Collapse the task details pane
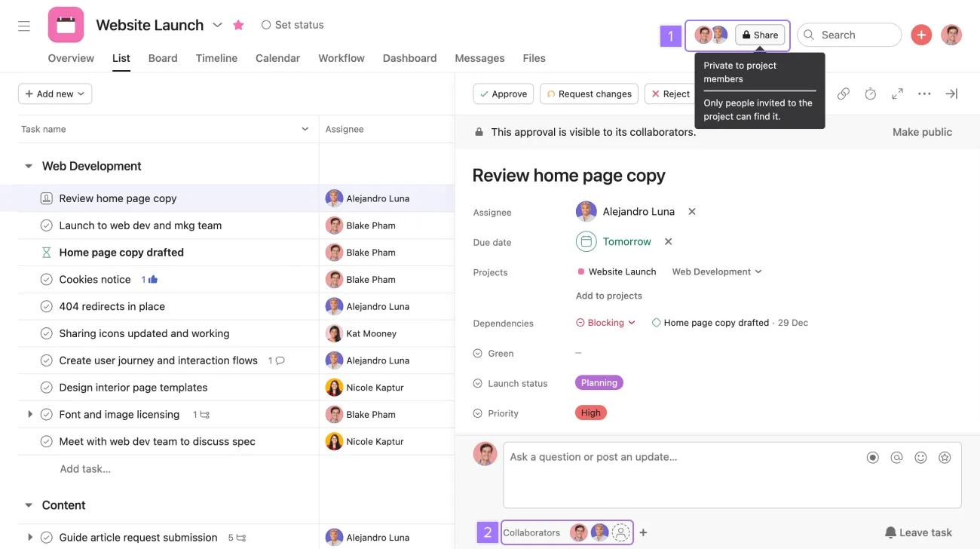This screenshot has width=980, height=549. (x=951, y=94)
